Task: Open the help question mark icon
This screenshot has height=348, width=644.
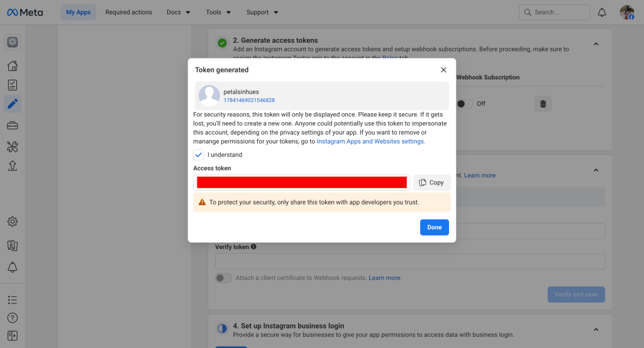Action: [x=13, y=318]
